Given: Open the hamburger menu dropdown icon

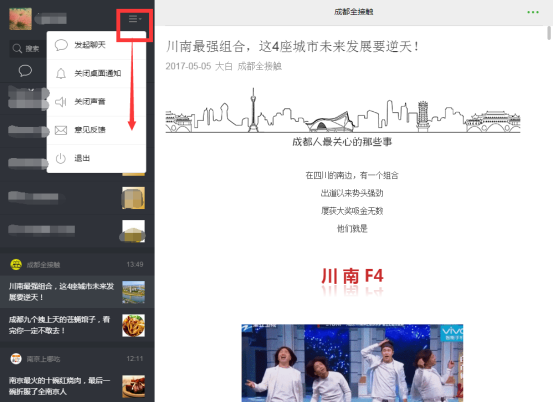Looking at the screenshot, I should (x=135, y=19).
